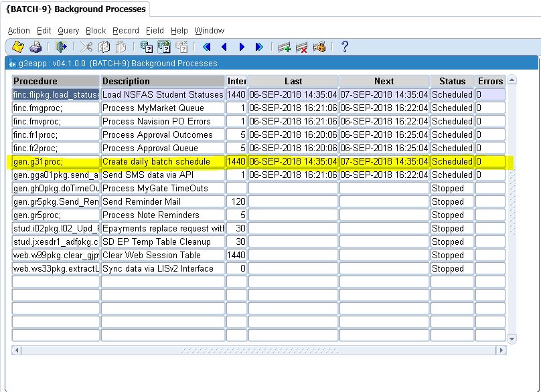Click the Exit door icon
This screenshot has width=541, height=392.
(62, 47)
